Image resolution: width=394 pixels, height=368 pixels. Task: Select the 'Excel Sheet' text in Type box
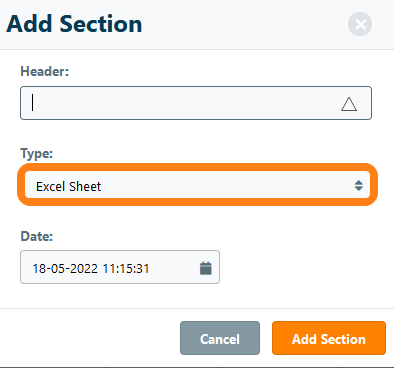tap(68, 186)
